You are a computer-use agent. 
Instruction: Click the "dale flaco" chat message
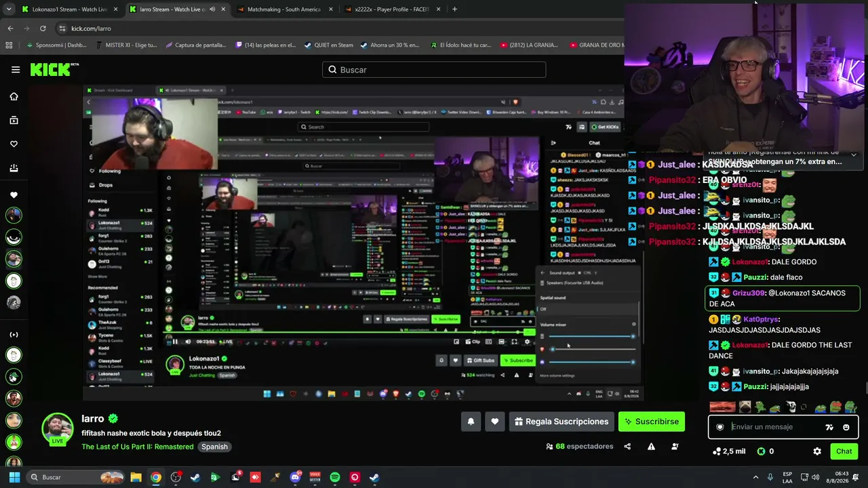click(x=785, y=277)
